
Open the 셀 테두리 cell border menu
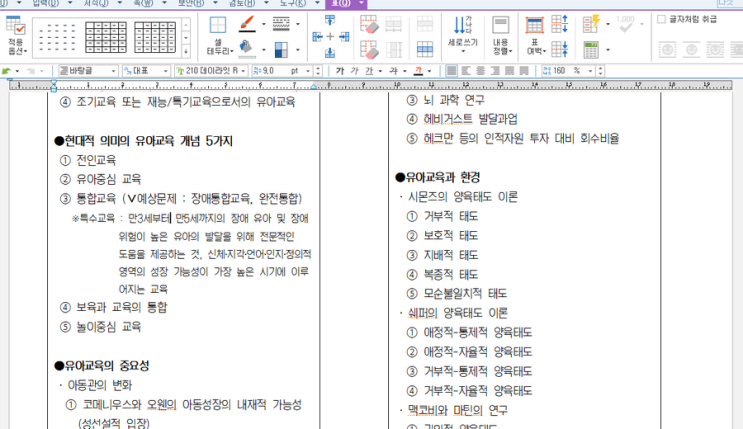(x=219, y=36)
